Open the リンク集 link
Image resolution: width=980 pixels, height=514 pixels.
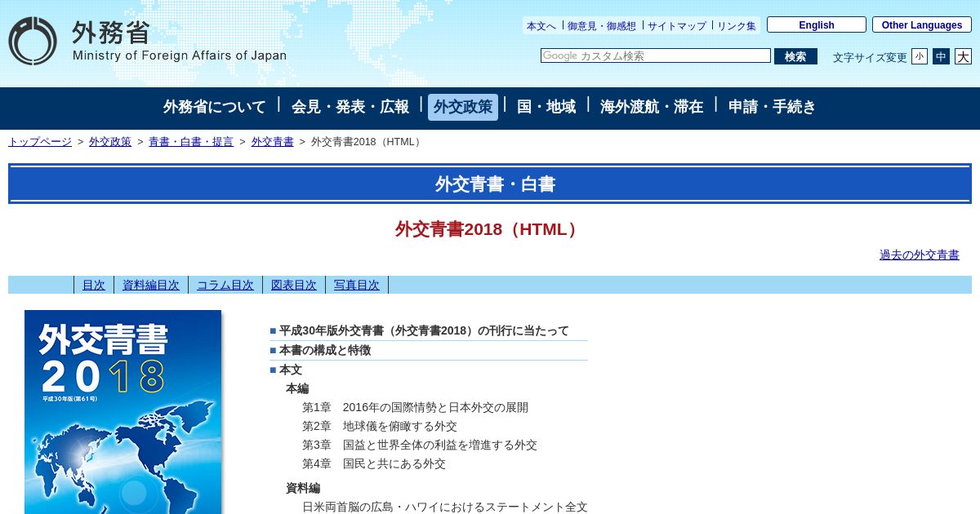737,26
